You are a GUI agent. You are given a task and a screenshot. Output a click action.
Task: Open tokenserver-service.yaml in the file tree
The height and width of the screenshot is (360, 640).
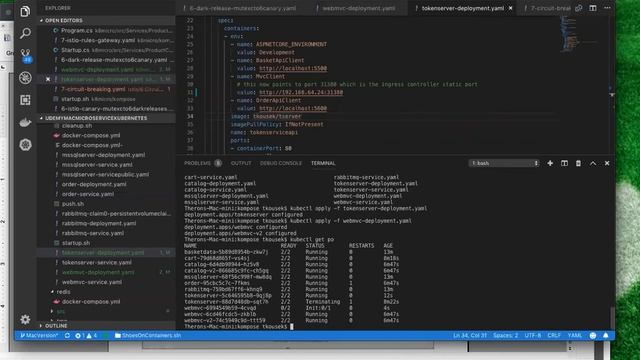[97, 263]
